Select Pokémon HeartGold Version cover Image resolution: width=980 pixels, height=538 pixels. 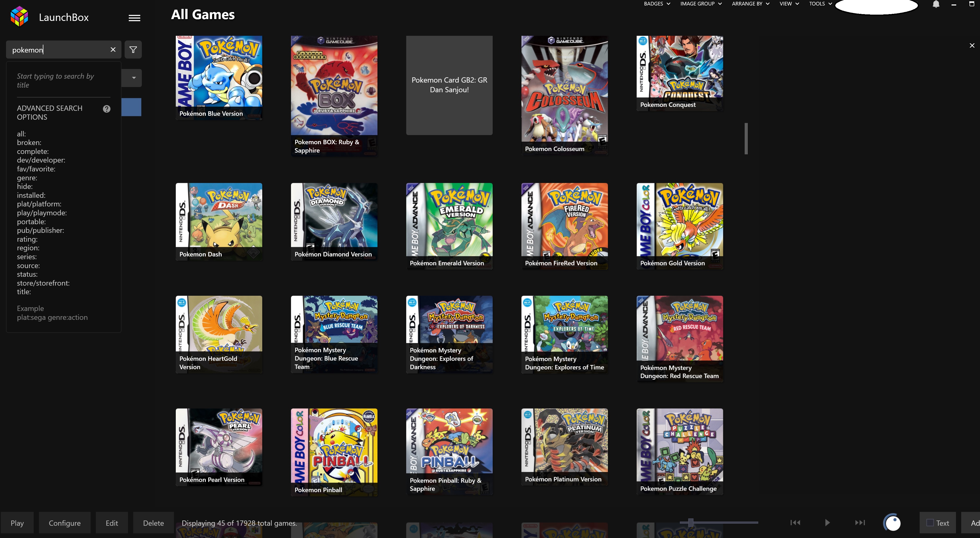[x=219, y=334]
